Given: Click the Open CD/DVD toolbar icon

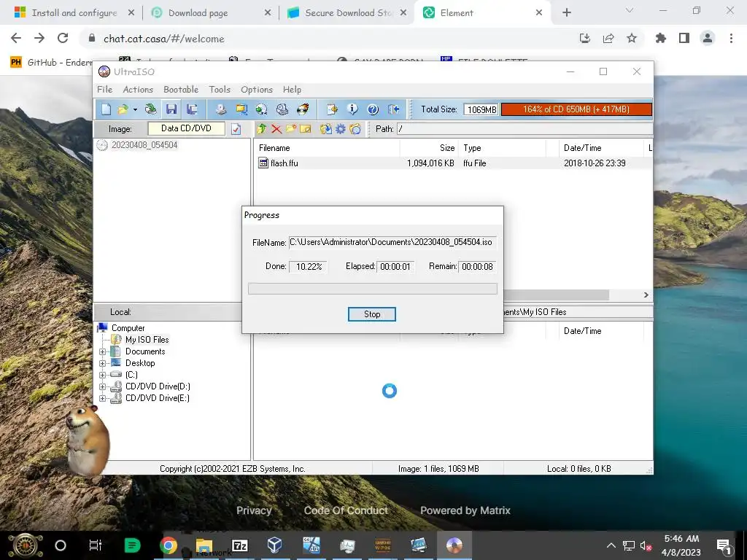Looking at the screenshot, I should (150, 109).
